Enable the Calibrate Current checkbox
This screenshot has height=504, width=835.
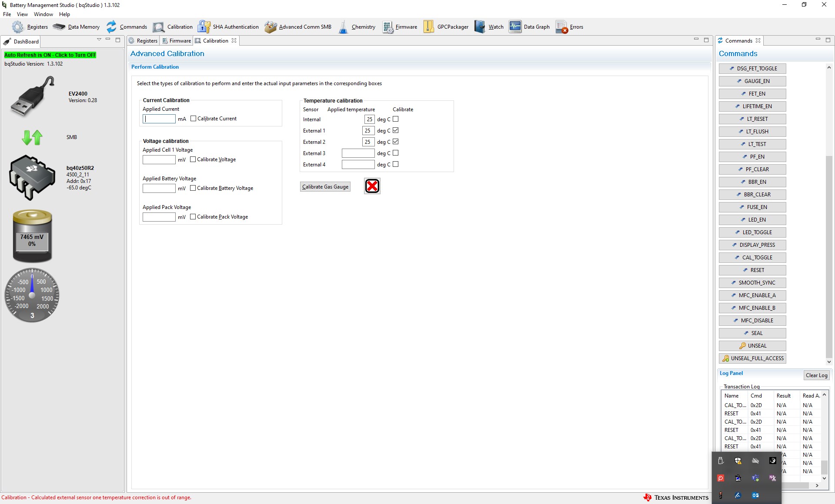pyautogui.click(x=194, y=119)
